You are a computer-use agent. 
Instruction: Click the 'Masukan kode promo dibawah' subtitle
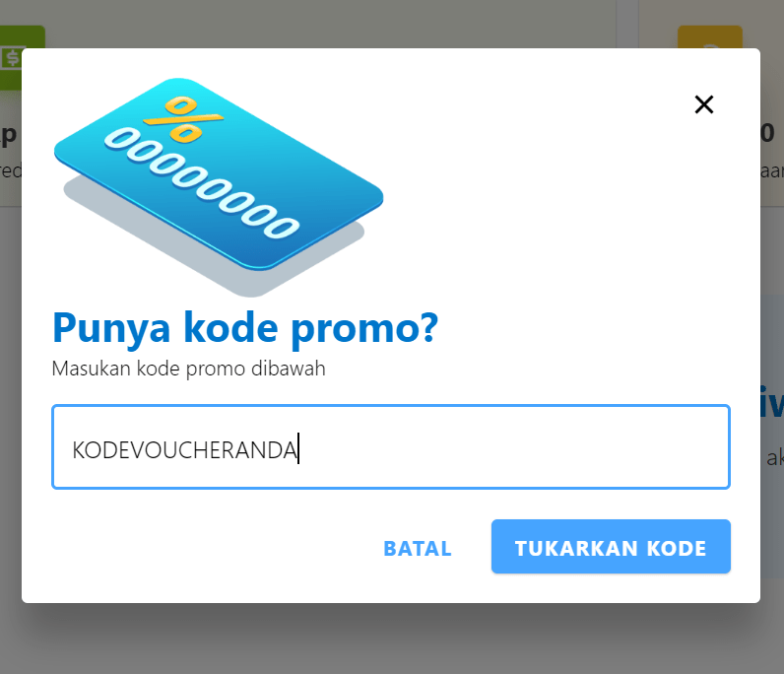pyautogui.click(x=188, y=369)
